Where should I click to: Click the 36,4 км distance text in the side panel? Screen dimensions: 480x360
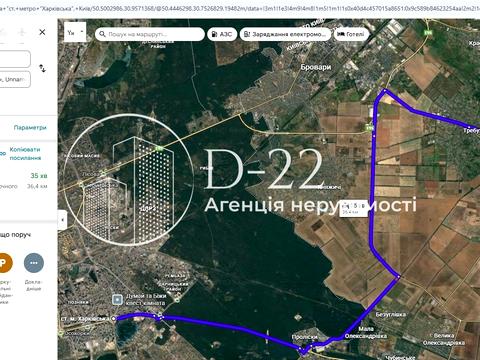[37, 186]
